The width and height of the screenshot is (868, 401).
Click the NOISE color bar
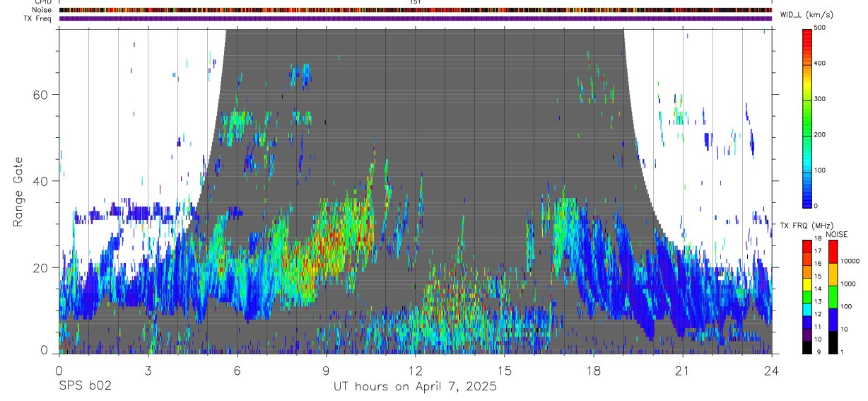(x=833, y=296)
